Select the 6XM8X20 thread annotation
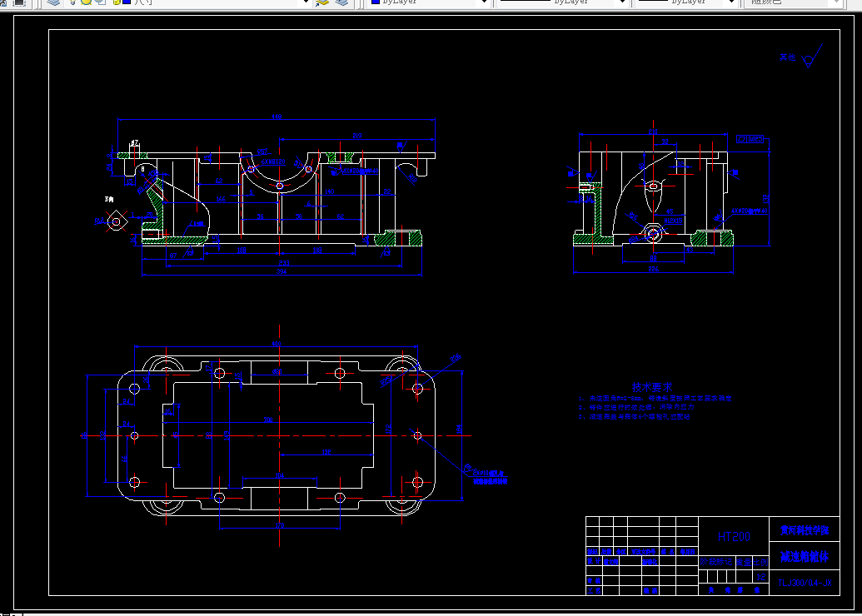The height and width of the screenshot is (616, 862). (273, 161)
